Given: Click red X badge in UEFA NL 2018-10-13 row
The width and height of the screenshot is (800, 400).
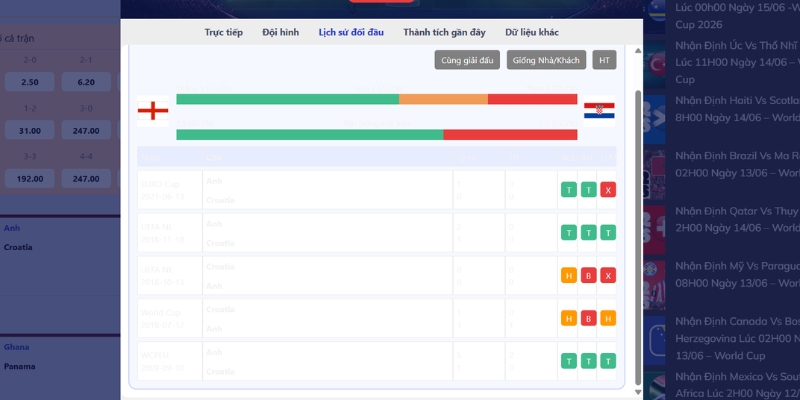Looking at the screenshot, I should point(608,276).
